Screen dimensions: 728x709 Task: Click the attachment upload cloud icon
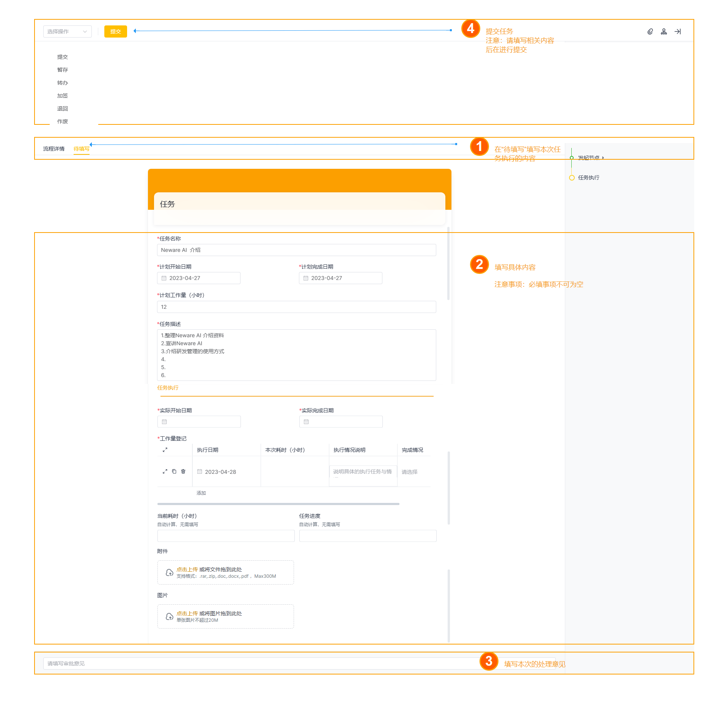tap(170, 572)
